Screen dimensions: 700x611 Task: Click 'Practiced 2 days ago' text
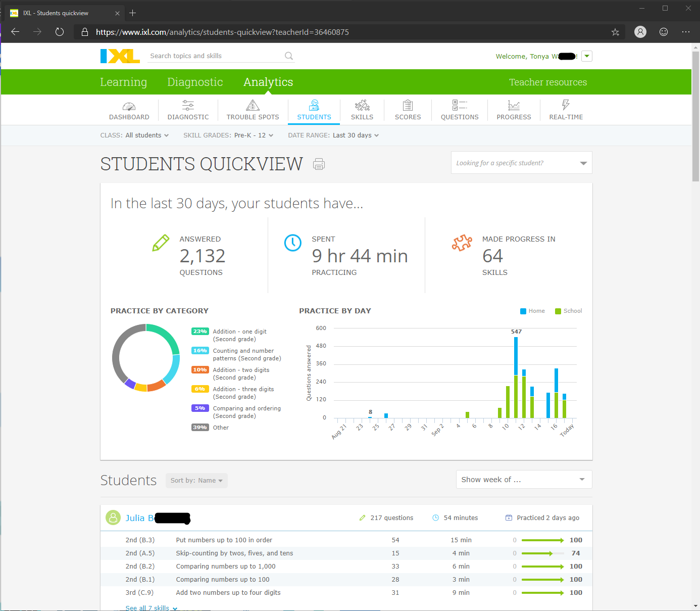tap(548, 518)
